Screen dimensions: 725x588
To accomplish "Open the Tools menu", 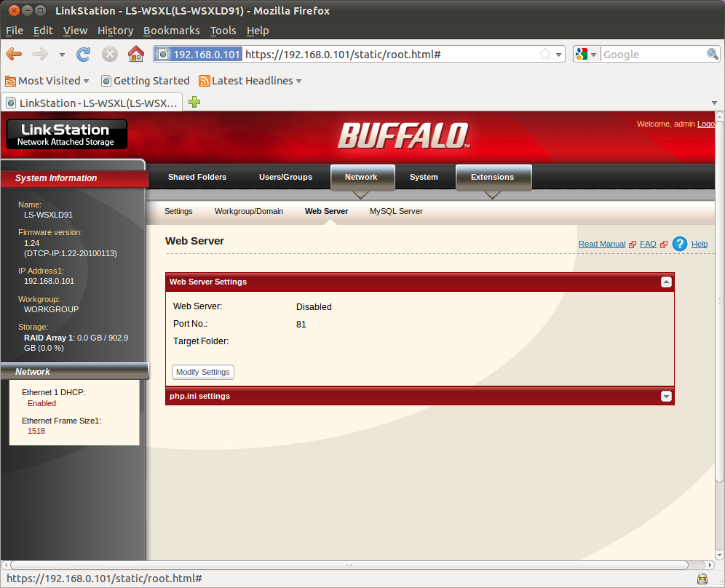I will [x=223, y=31].
